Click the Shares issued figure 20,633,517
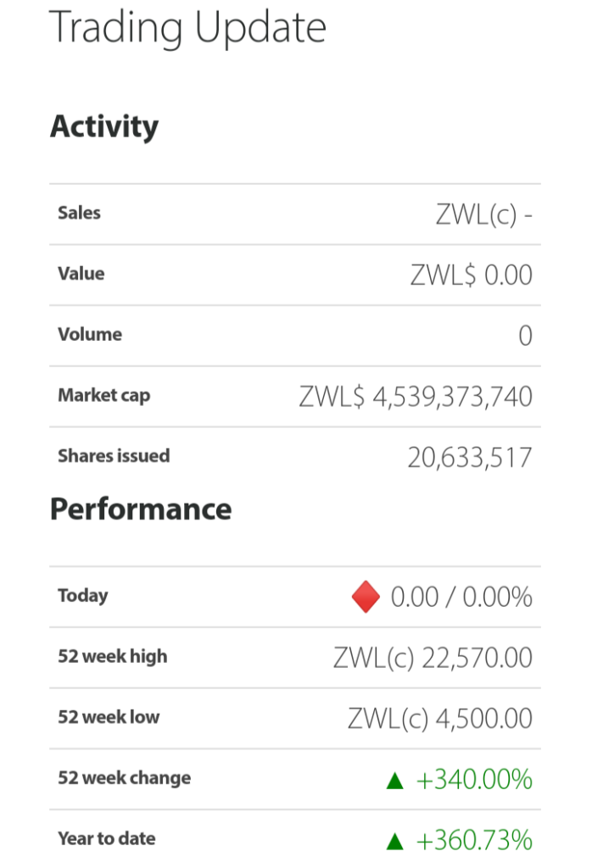This screenshot has height=868, width=592. click(470, 458)
